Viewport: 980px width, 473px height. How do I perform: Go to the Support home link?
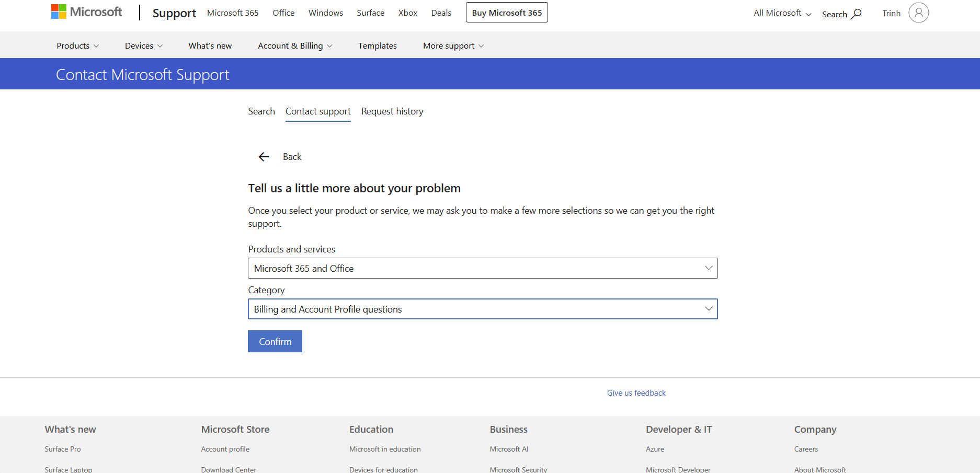(174, 13)
